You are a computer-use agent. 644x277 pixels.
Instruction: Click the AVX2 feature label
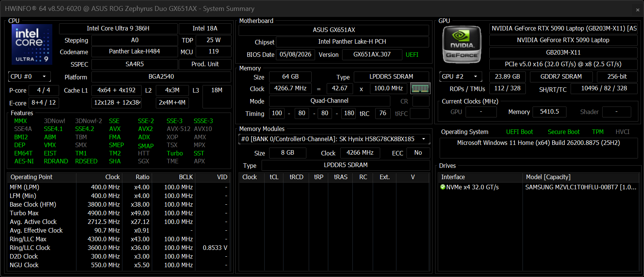145,129
